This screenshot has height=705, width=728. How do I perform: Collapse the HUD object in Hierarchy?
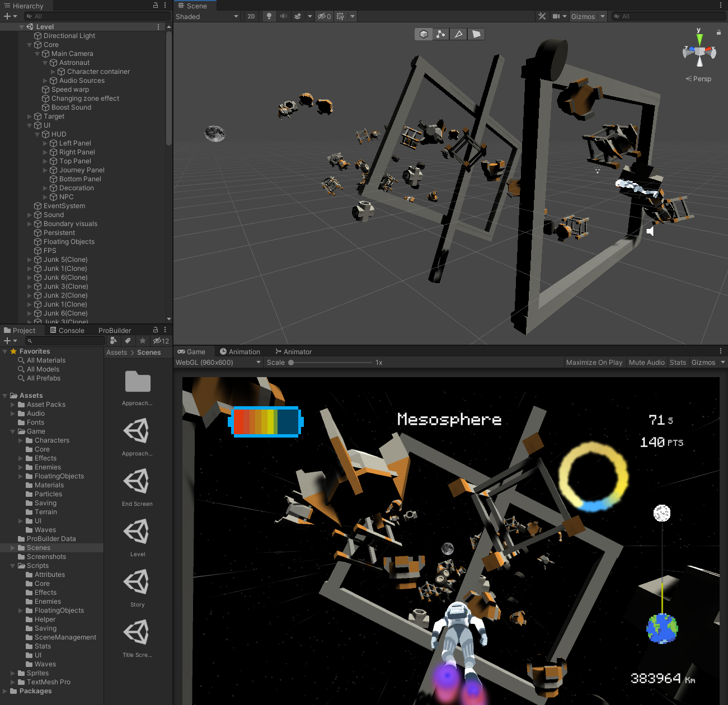37,134
